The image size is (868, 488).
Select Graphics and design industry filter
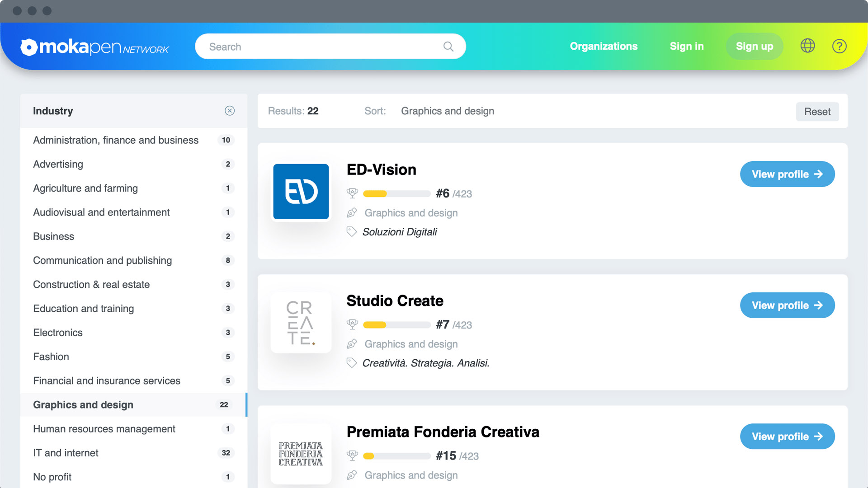pyautogui.click(x=83, y=404)
